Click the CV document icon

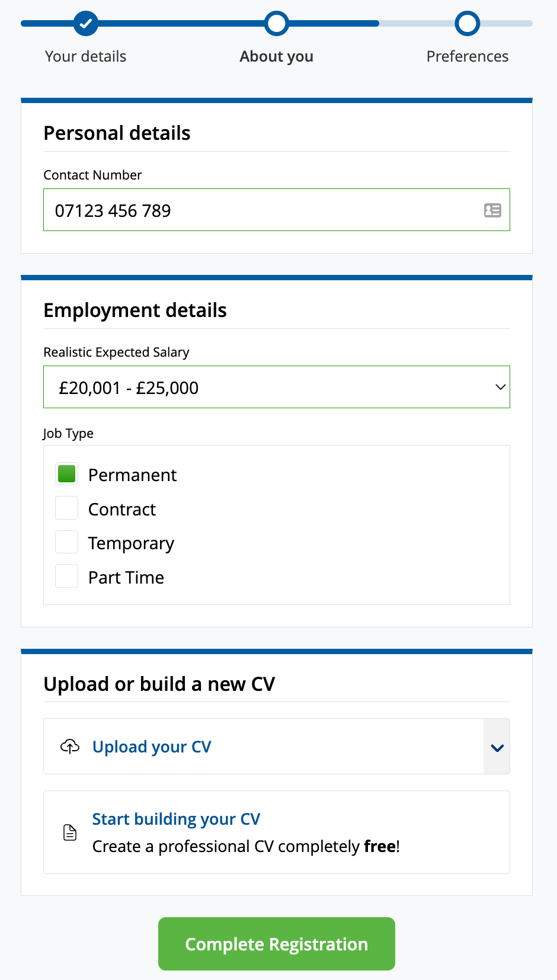point(70,832)
